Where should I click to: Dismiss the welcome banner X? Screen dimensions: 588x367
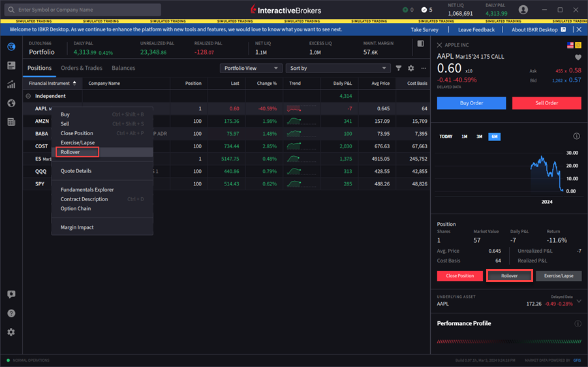tap(579, 29)
